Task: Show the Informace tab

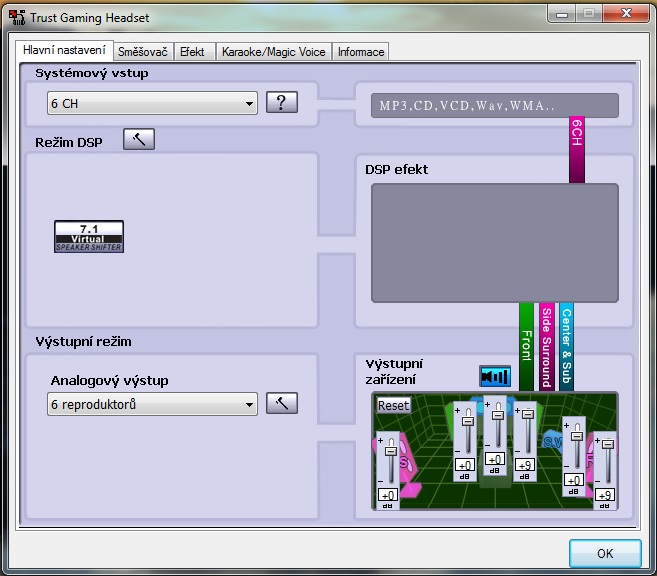Action: pos(360,51)
